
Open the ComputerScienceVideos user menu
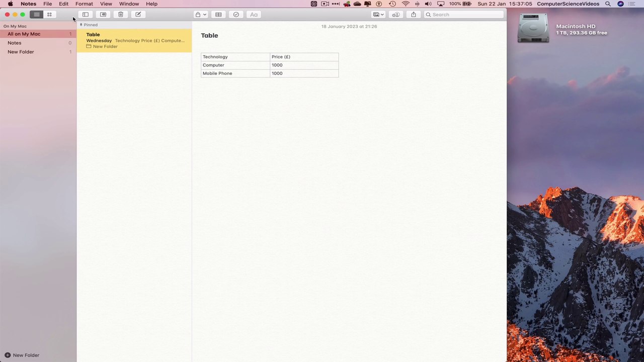(x=568, y=4)
